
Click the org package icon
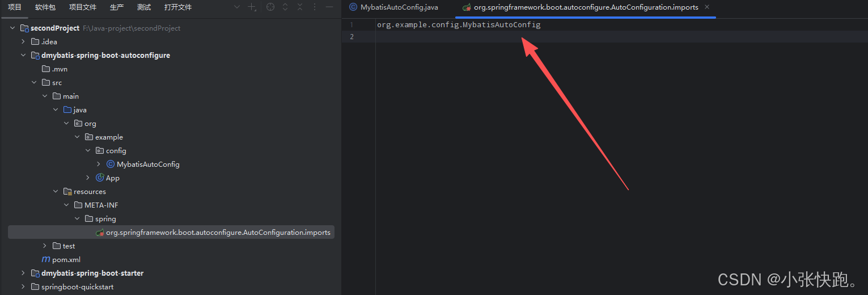[x=78, y=123]
